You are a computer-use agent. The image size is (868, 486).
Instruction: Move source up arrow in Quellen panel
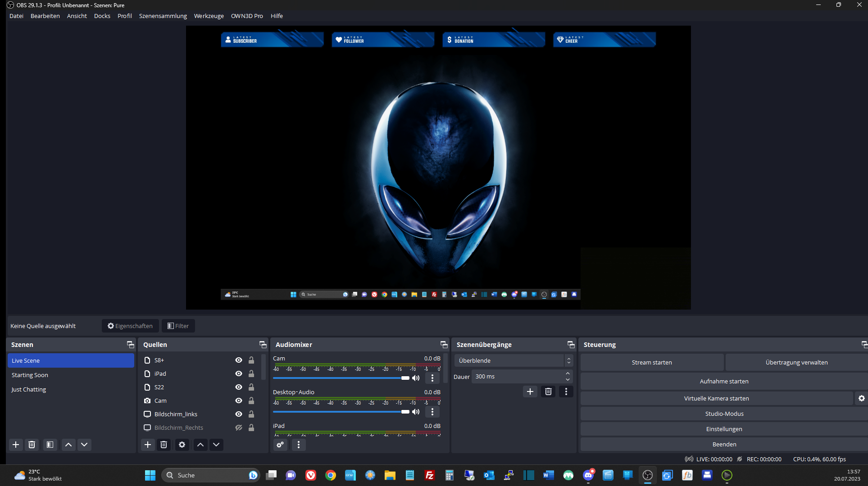[x=200, y=445]
